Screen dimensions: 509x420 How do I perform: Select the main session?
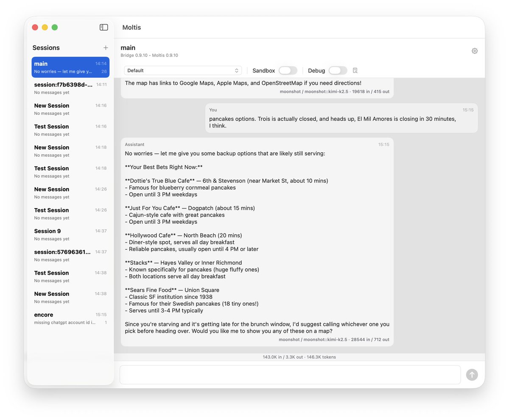pos(70,67)
